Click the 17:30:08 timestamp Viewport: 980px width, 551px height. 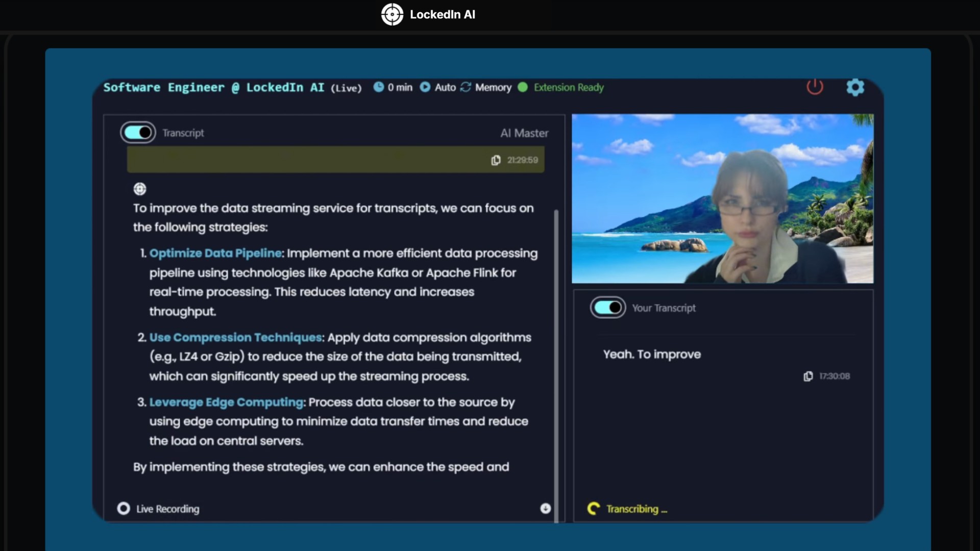pos(835,376)
